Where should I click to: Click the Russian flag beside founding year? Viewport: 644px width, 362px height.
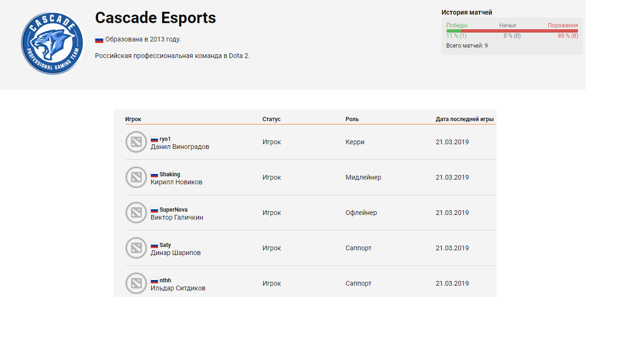[99, 40]
